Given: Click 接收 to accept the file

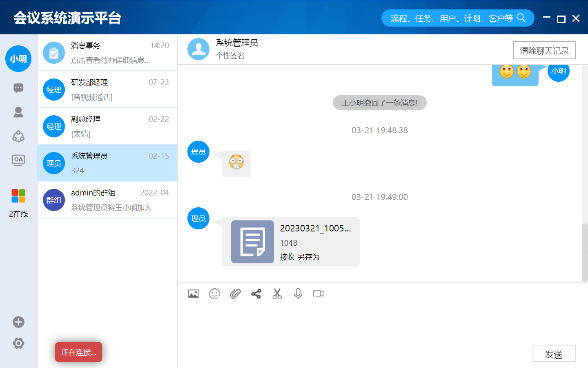Looking at the screenshot, I should 287,257.
